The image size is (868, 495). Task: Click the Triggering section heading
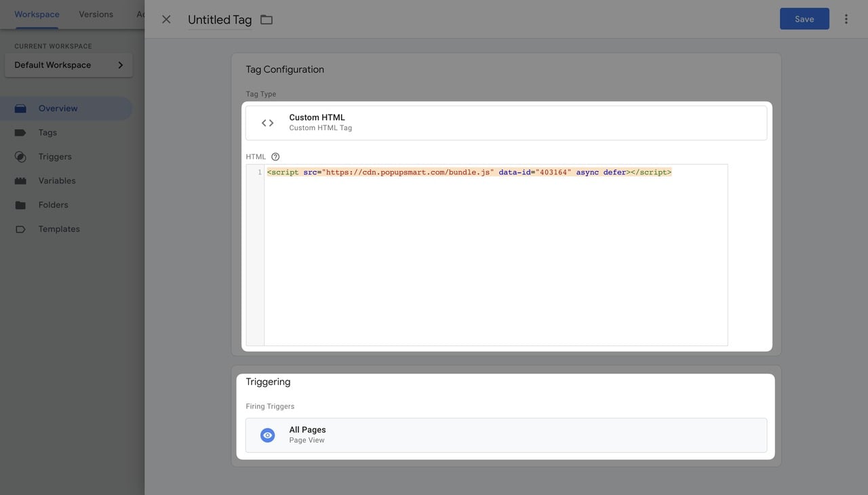click(x=268, y=382)
